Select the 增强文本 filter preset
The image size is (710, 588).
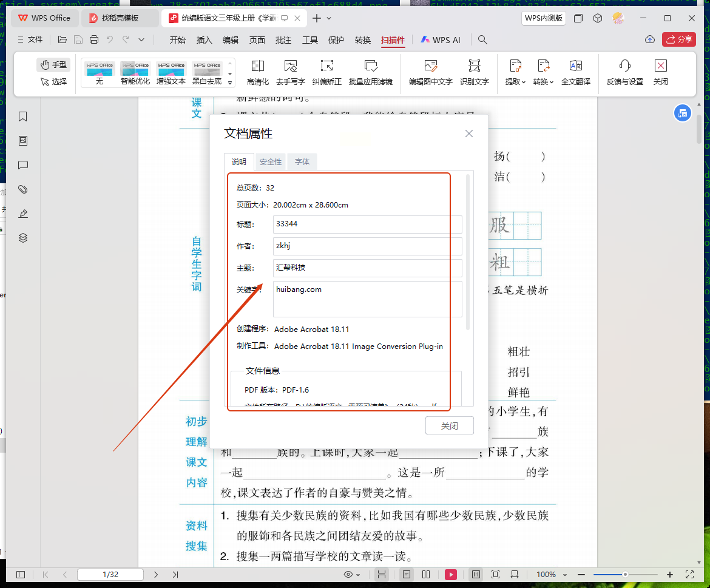[171, 72]
